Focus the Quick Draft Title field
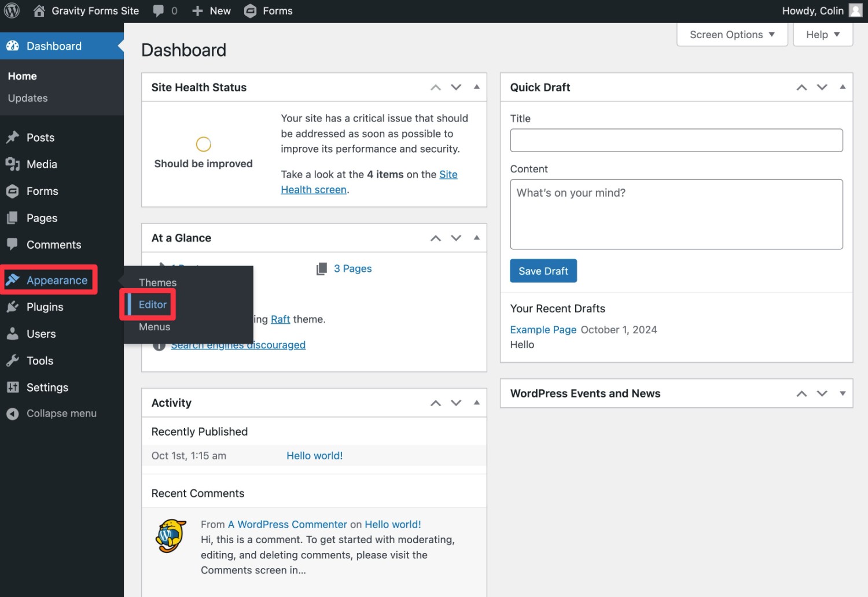The height and width of the screenshot is (597, 868). coord(676,140)
